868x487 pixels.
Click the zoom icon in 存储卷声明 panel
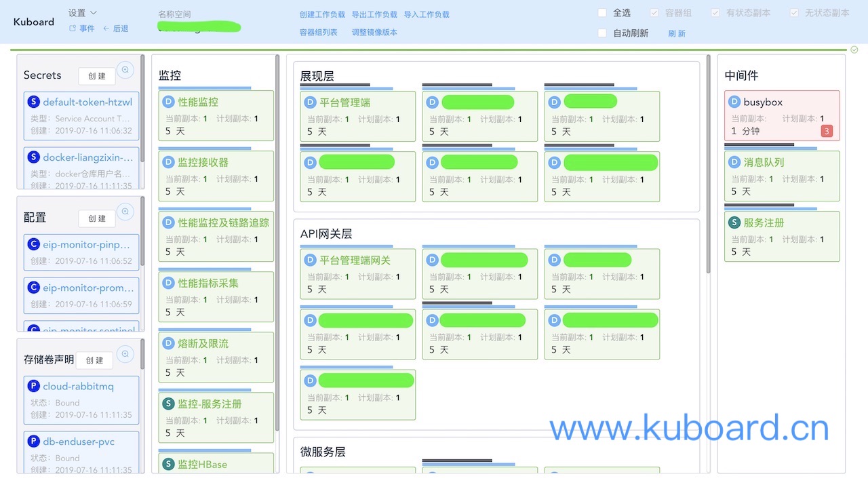coord(125,354)
